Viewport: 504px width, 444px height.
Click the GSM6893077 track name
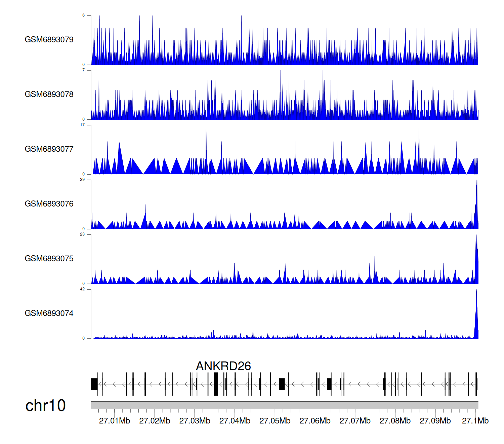click(49, 149)
